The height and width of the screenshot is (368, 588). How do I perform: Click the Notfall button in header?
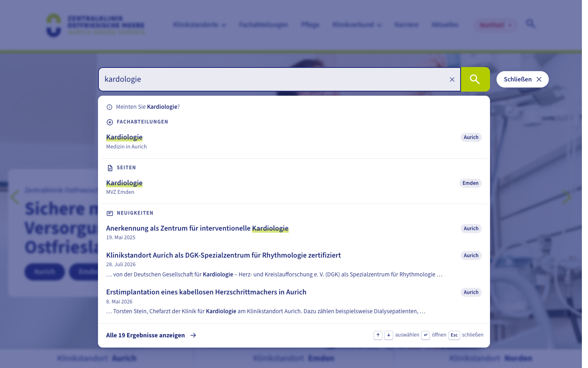coord(495,25)
